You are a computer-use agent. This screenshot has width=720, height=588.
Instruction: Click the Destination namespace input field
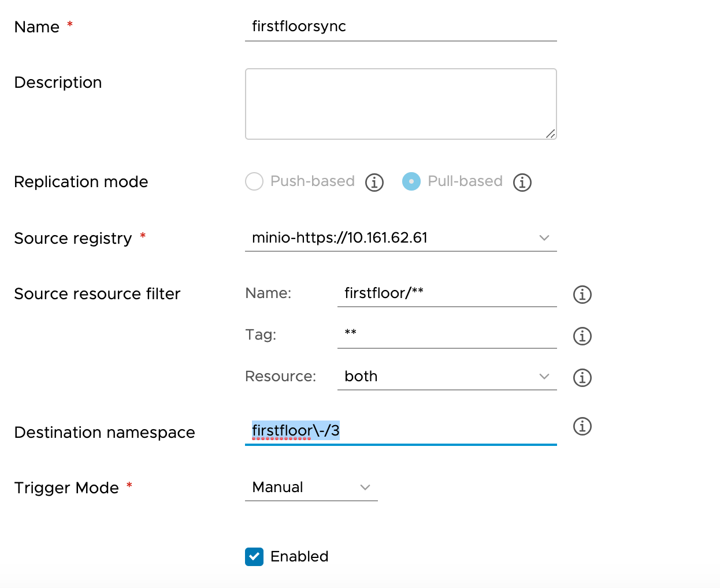click(x=401, y=430)
